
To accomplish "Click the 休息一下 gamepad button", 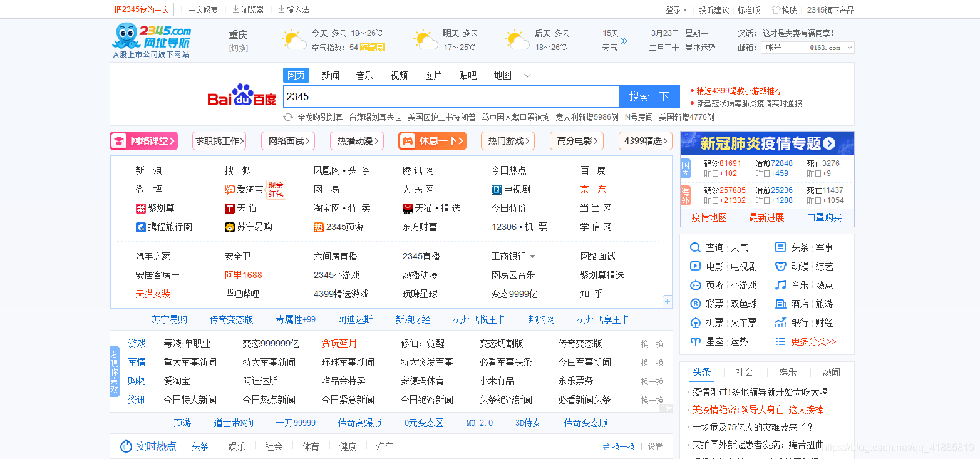I will pyautogui.click(x=432, y=141).
